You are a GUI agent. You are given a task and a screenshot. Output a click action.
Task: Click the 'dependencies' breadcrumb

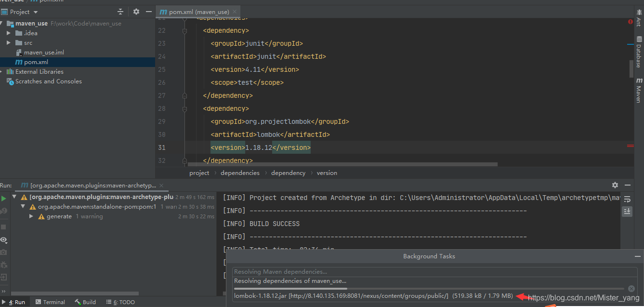(x=240, y=173)
